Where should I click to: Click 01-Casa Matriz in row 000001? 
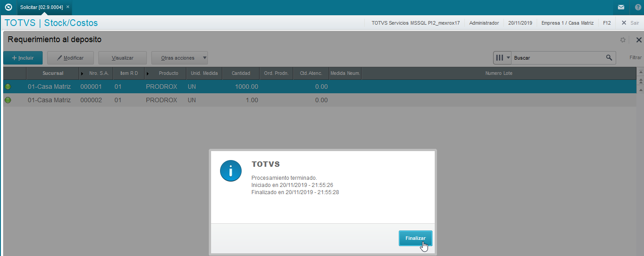[49, 87]
